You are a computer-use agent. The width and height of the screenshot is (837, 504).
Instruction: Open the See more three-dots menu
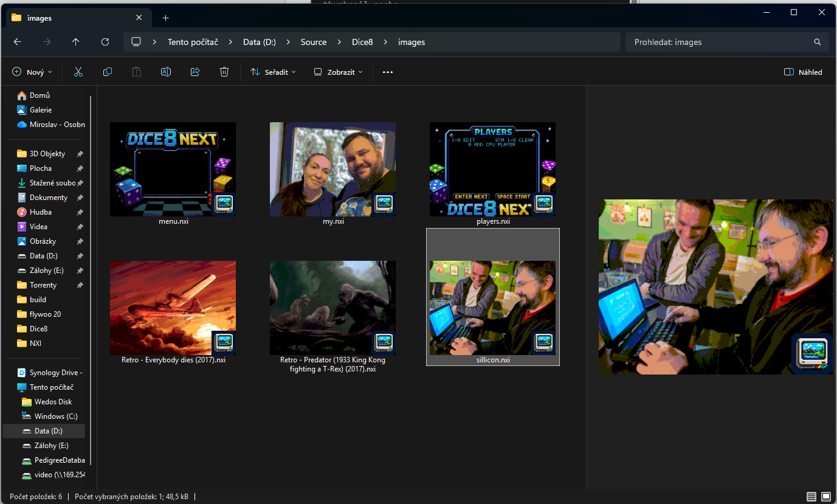[388, 72]
